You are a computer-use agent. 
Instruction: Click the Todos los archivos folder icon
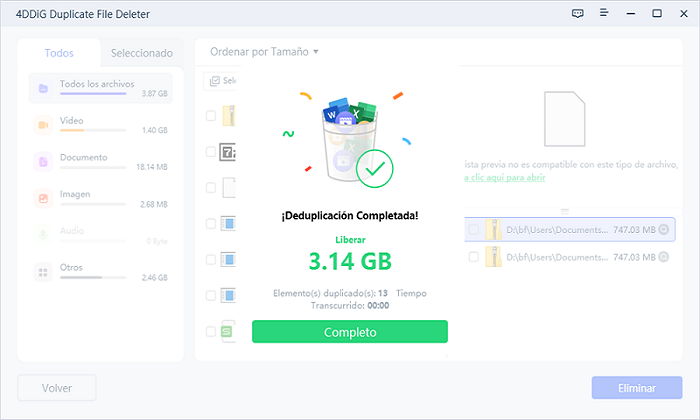click(43, 88)
